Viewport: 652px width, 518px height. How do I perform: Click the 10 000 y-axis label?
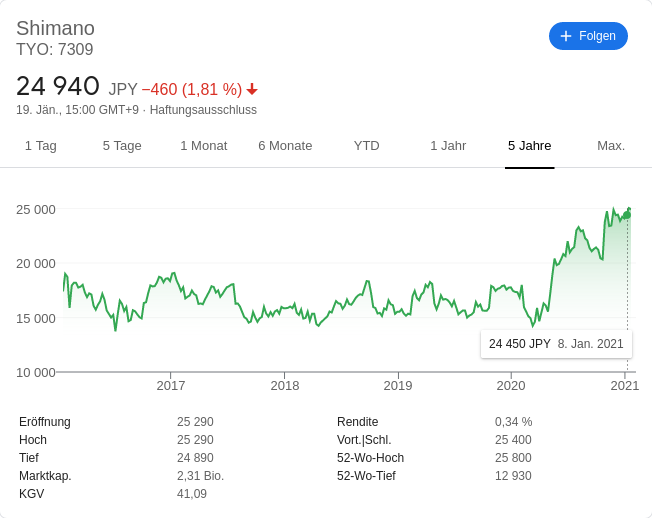coord(36,372)
